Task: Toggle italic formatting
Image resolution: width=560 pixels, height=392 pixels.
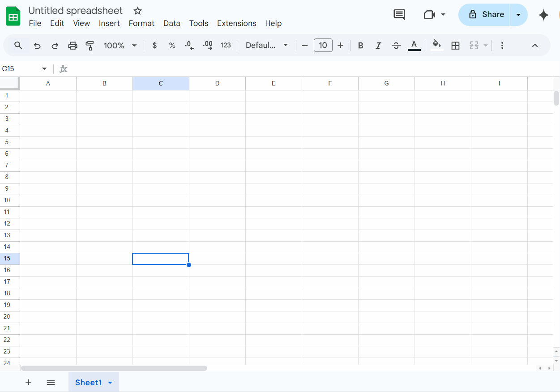Action: (378, 46)
